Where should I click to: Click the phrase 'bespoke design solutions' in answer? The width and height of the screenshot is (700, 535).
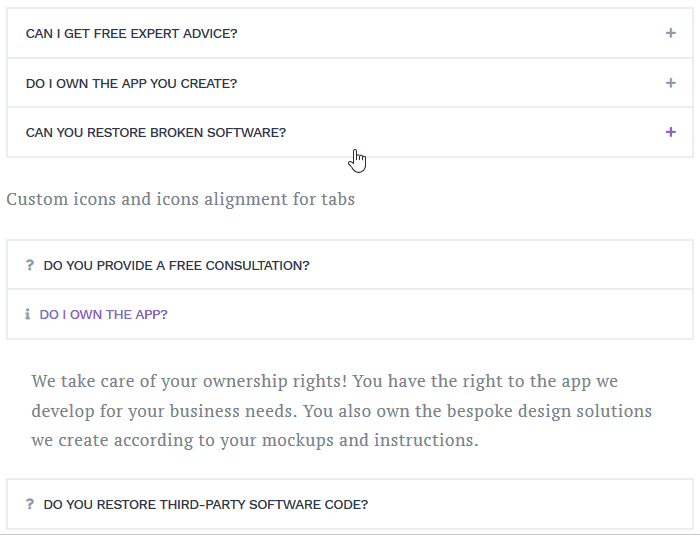pyautogui.click(x=549, y=411)
